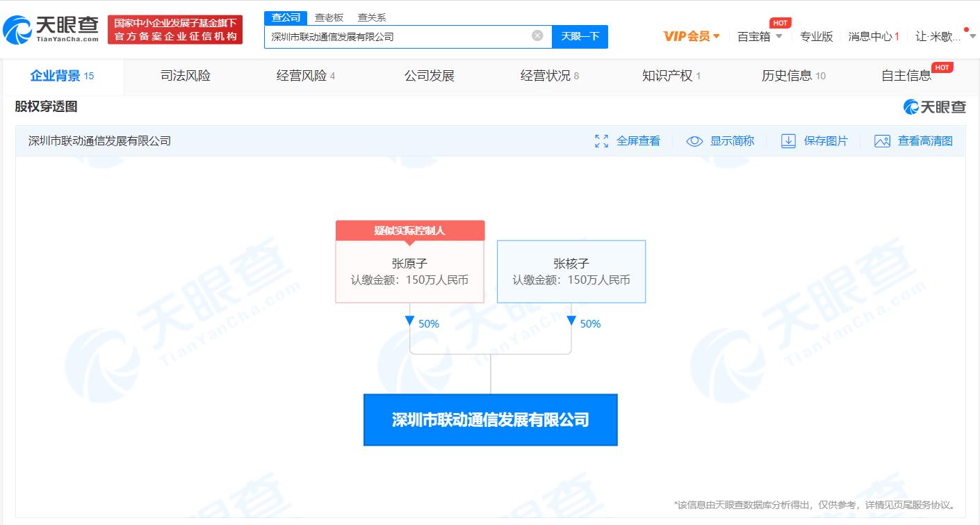980x525 pixels.
Task: Switch to the 查关系 search tab
Action: pos(372,17)
